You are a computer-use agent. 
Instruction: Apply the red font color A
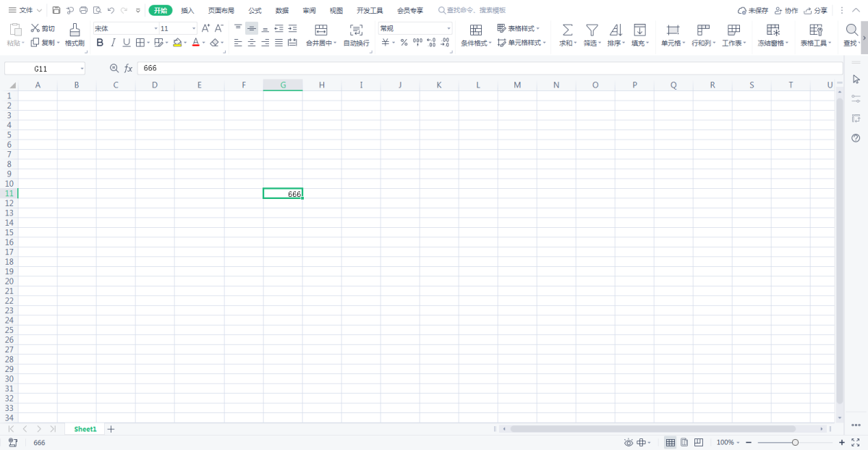(195, 43)
